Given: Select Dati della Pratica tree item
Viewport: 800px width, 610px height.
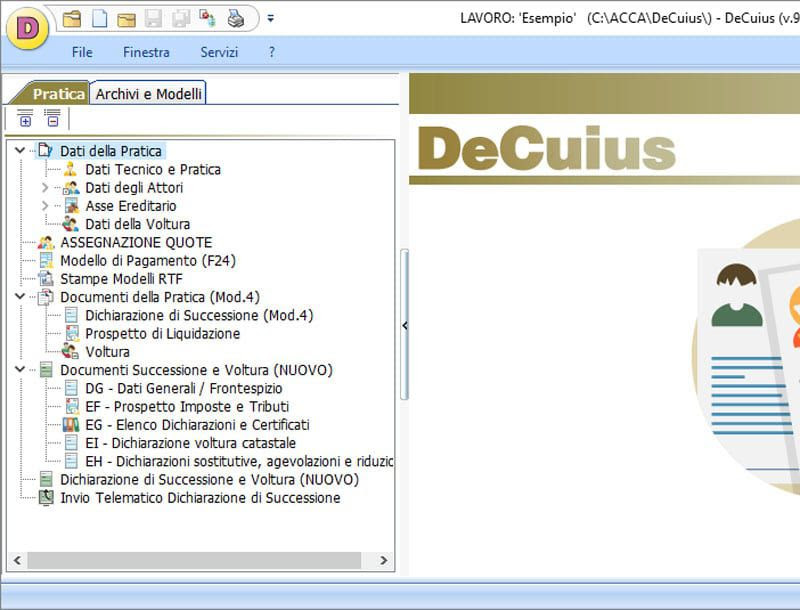Looking at the screenshot, I should click(111, 151).
